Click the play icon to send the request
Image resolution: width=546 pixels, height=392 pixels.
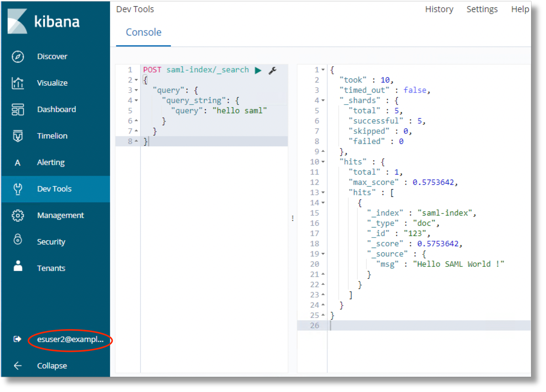(x=259, y=70)
